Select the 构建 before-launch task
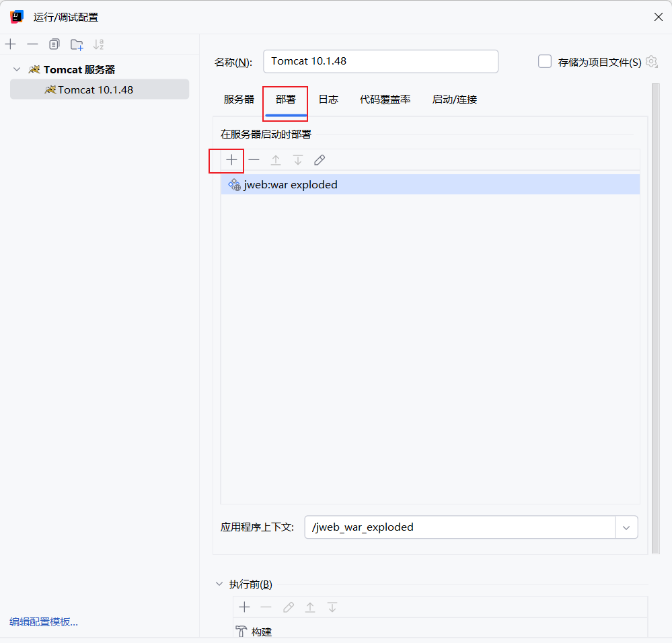Image resolution: width=672 pixels, height=643 pixels. [262, 631]
